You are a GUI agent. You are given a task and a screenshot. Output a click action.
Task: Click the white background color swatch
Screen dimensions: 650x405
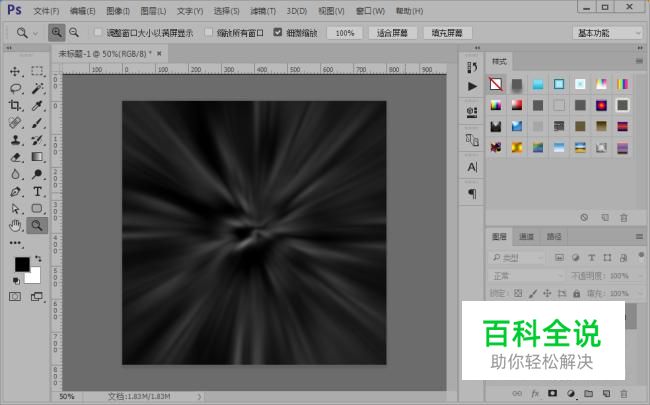[34, 277]
